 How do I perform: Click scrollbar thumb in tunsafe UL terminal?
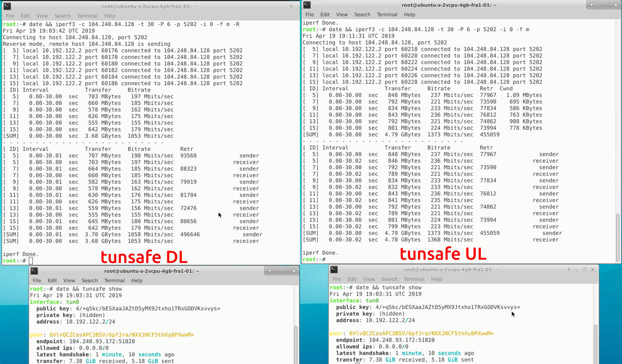618,237
